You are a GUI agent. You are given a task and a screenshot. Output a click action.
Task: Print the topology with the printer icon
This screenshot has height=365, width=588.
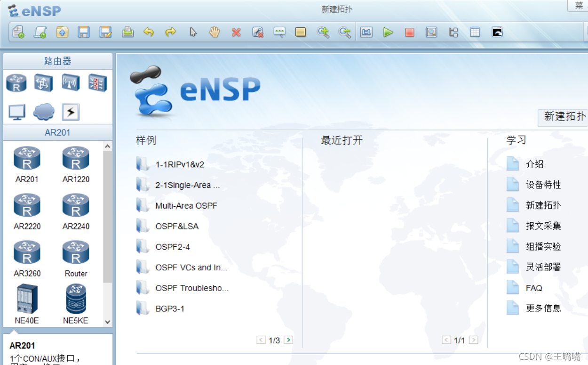click(127, 32)
